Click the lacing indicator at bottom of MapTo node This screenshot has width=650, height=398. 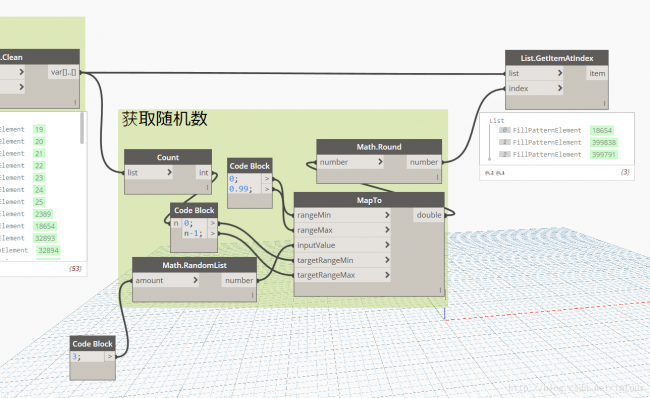point(440,291)
